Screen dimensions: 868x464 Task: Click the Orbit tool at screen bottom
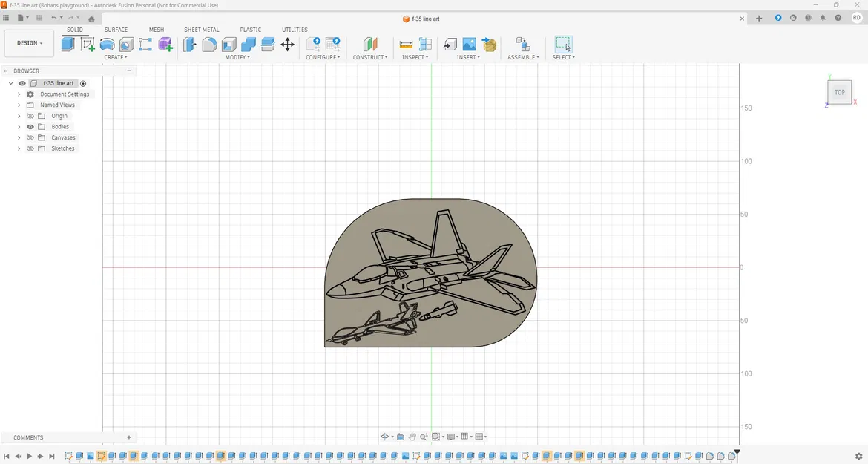point(385,437)
